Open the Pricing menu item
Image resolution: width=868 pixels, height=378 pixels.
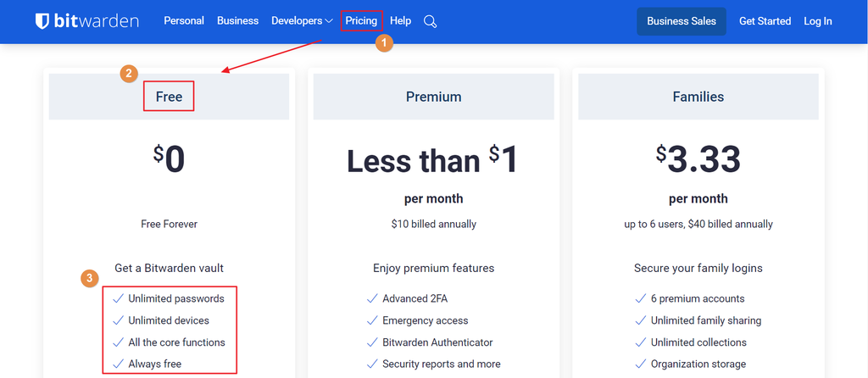click(x=361, y=21)
